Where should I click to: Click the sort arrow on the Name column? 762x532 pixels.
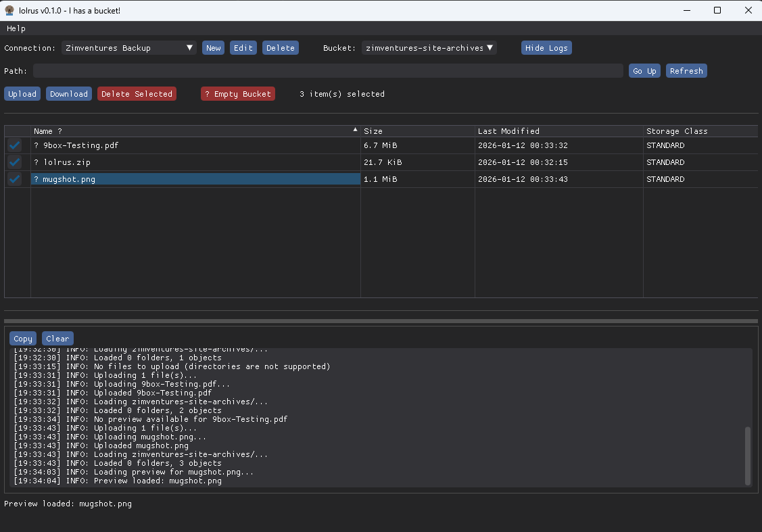(354, 128)
